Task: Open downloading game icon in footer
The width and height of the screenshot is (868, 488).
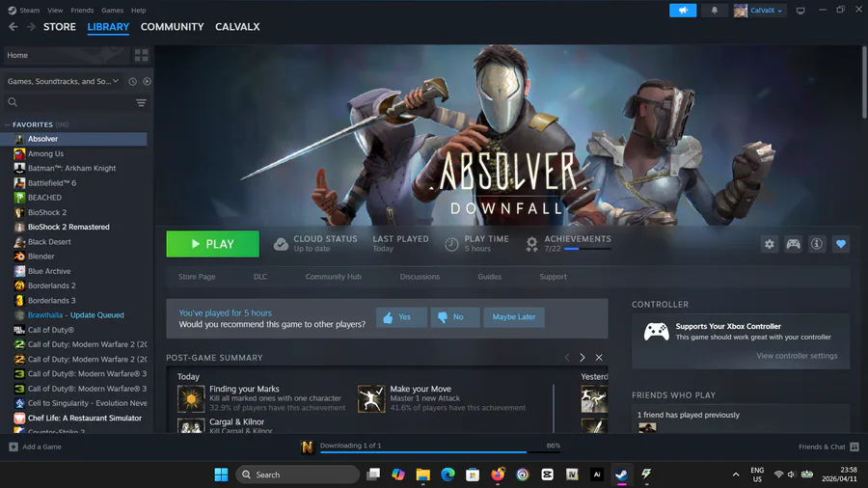Action: 307,447
